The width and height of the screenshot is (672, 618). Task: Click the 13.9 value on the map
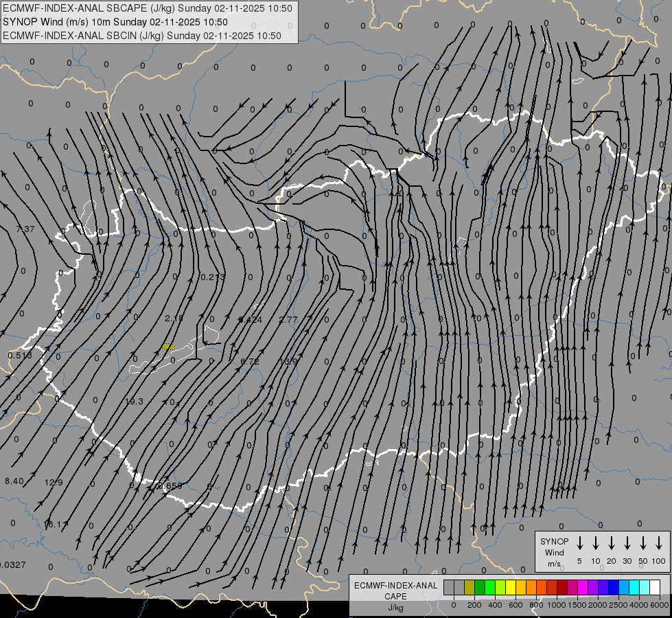(x=288, y=361)
